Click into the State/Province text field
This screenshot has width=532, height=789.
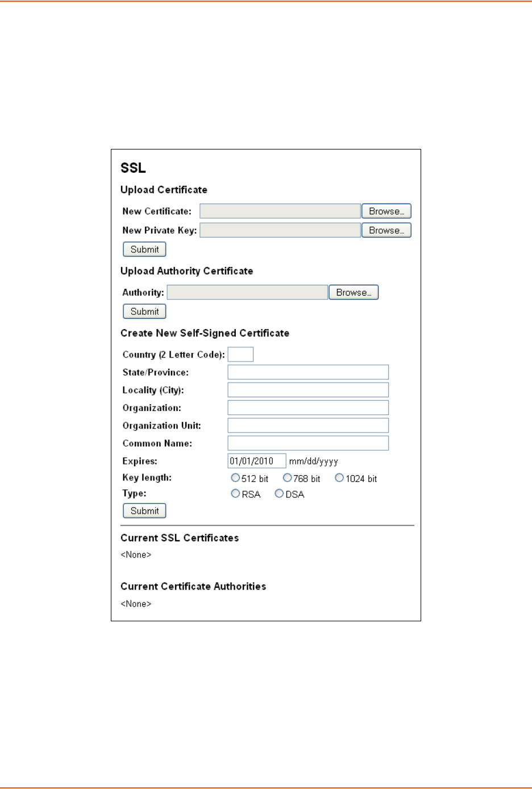coord(308,372)
